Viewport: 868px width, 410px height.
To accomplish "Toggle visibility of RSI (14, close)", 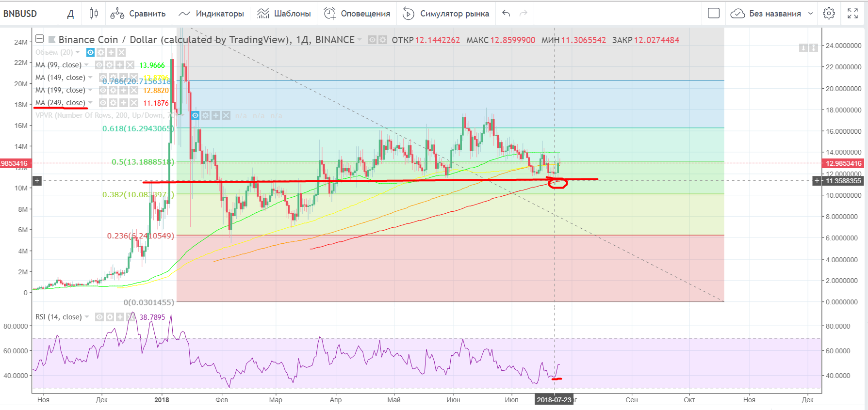I will pos(99,317).
